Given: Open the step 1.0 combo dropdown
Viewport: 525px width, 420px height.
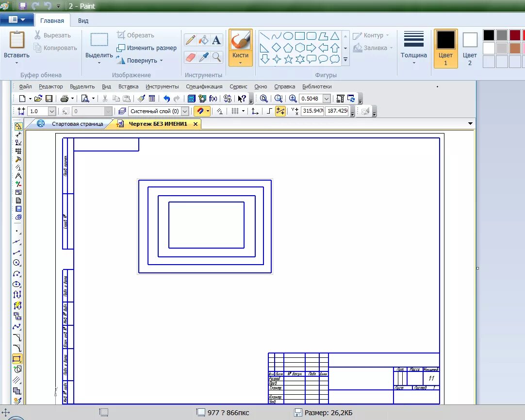Looking at the screenshot, I should (51, 111).
